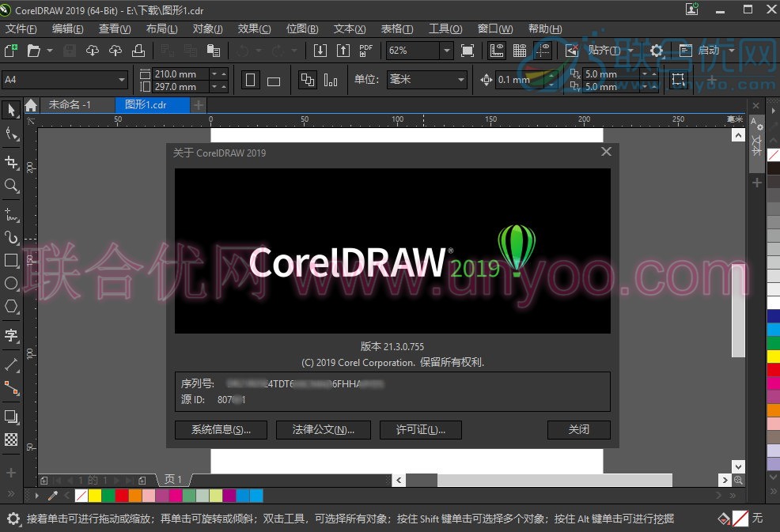This screenshot has height=532, width=780.
Task: Pick no-color swatch in document palette
Action: tap(81, 495)
